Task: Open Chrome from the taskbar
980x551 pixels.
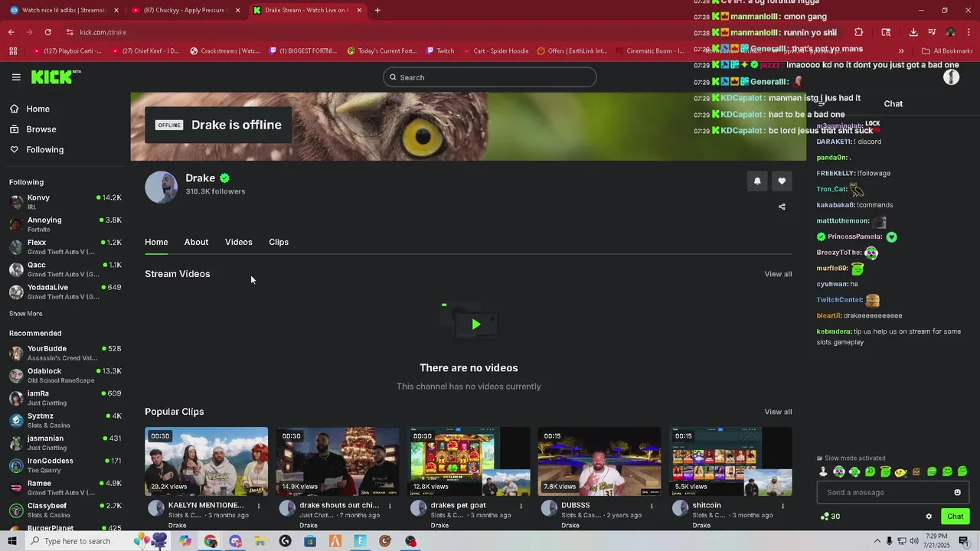Action: coord(211,541)
